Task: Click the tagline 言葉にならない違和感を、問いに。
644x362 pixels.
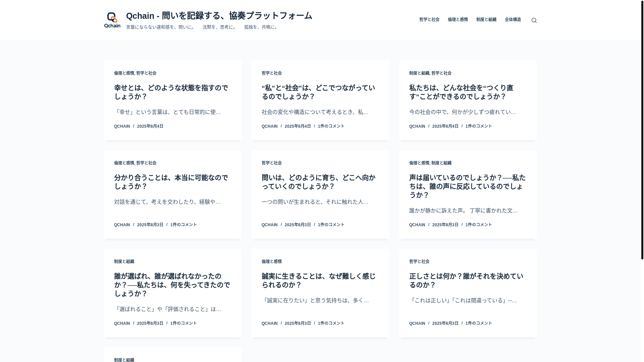Action: click(x=161, y=27)
